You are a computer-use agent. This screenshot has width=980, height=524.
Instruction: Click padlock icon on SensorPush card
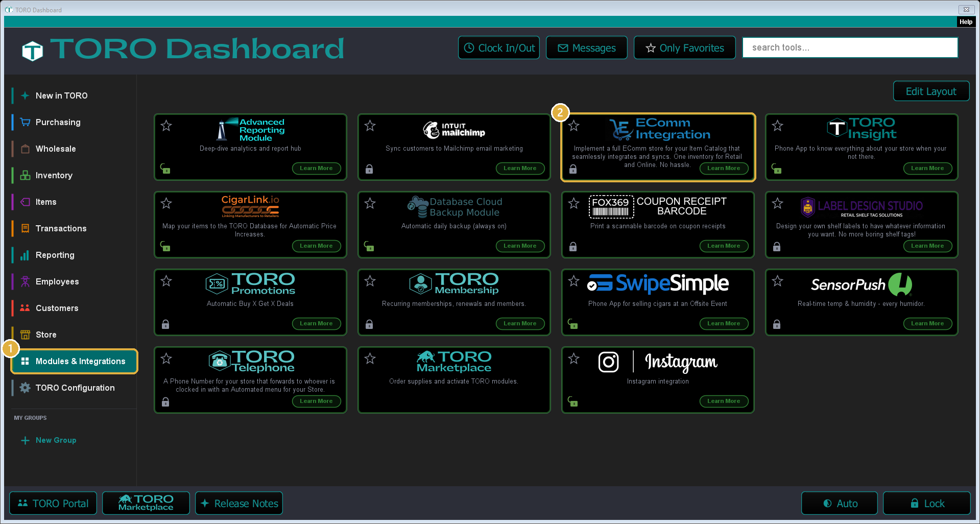(777, 324)
